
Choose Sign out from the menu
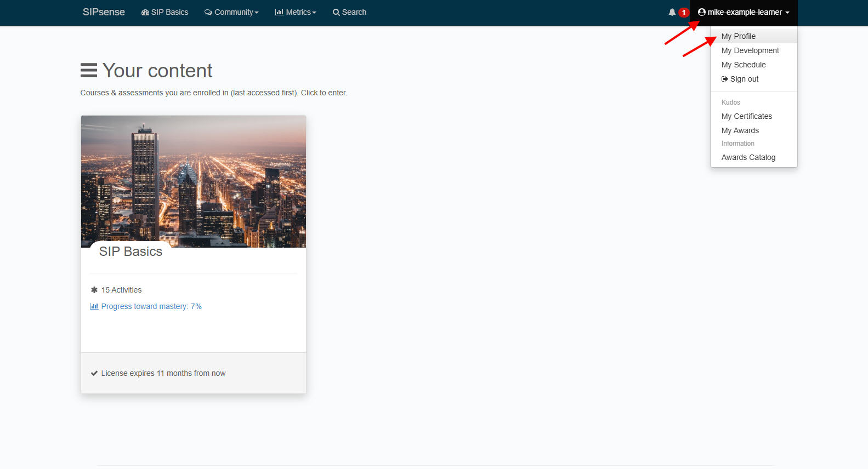(753, 79)
